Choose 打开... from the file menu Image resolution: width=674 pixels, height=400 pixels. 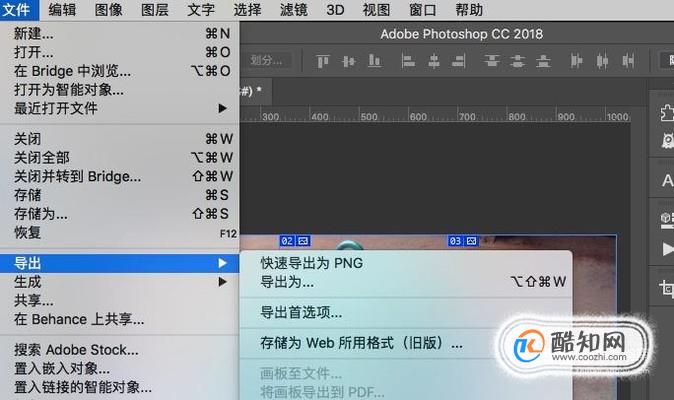pyautogui.click(x=119, y=52)
